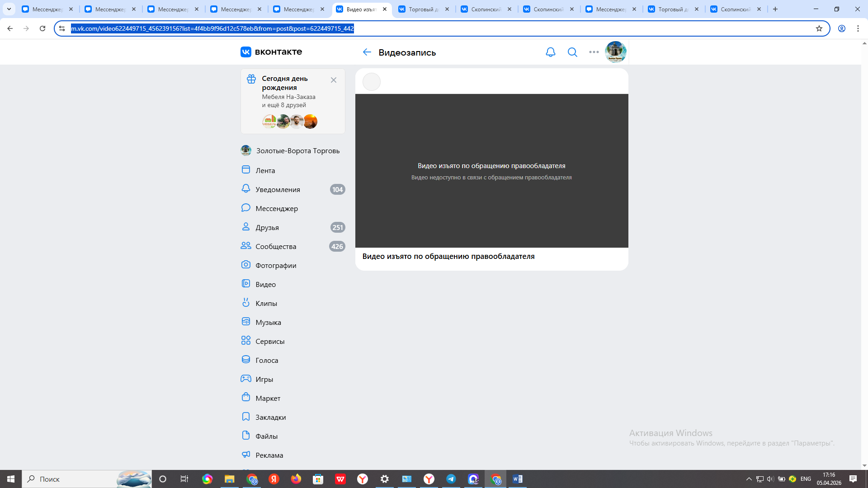The width and height of the screenshot is (868, 488).
Task: Dismiss the birthday reminder card
Action: pyautogui.click(x=334, y=80)
